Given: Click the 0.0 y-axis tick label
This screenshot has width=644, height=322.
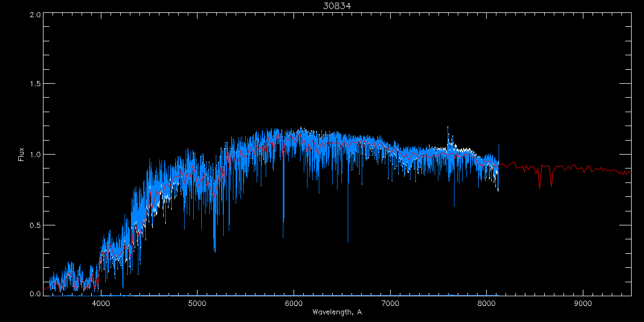Looking at the screenshot, I should click(35, 294).
